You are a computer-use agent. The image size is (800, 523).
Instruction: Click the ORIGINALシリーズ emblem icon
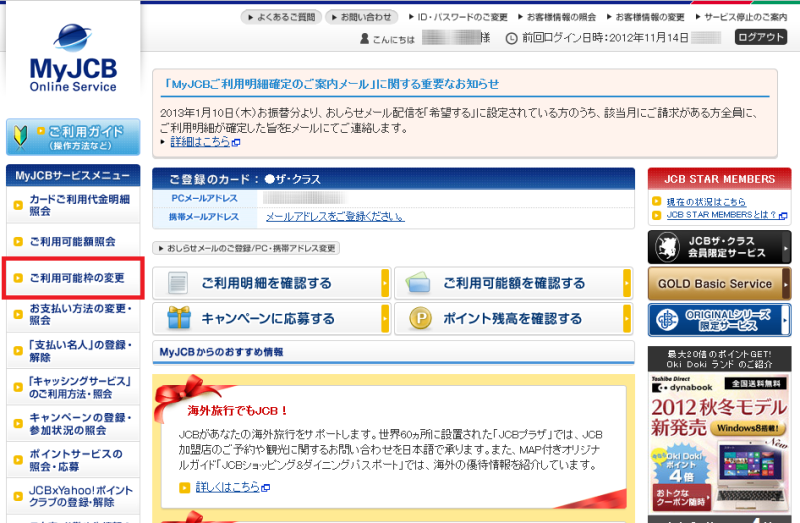click(x=666, y=320)
